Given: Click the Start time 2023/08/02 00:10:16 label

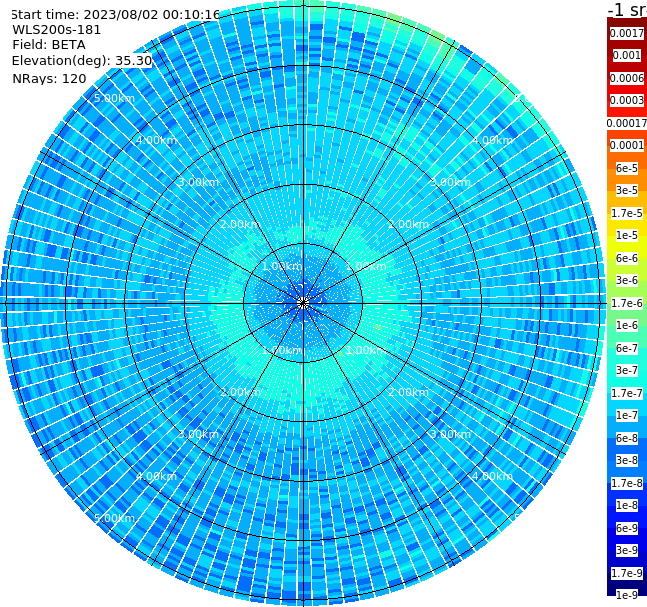Looking at the screenshot, I should point(115,14).
